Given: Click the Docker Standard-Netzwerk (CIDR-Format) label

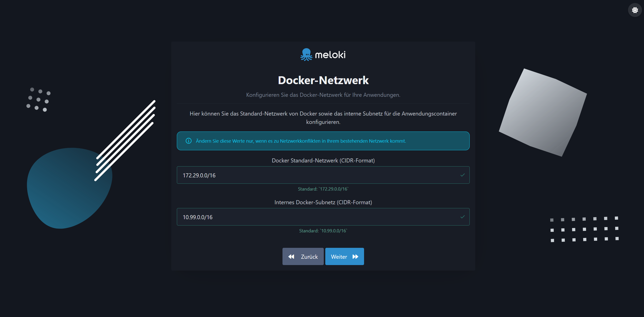Looking at the screenshot, I should [323, 160].
